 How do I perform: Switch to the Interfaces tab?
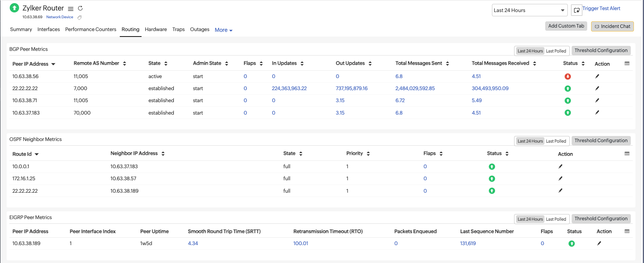[49, 30]
